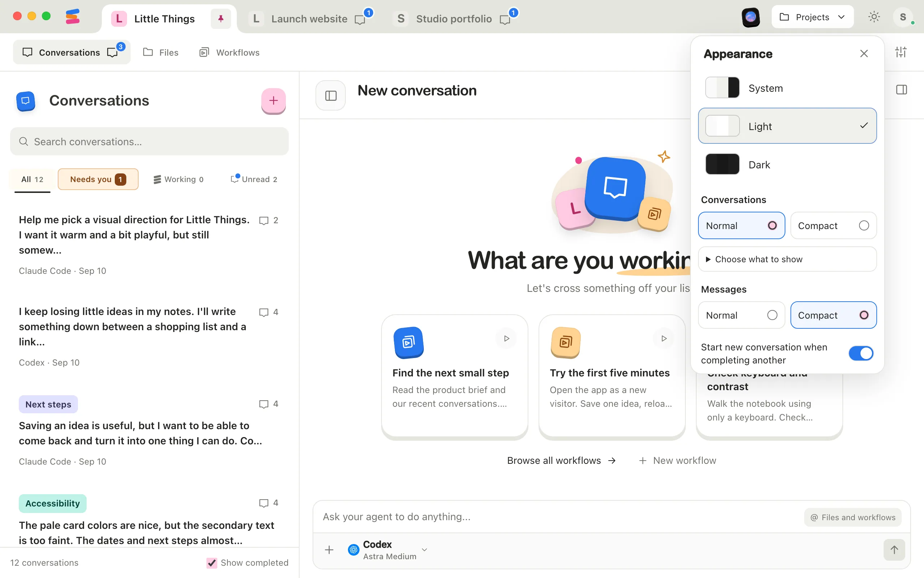Viewport: 924px width, 578px height.
Task: Click the Light theme preview swatch
Action: pos(722,126)
